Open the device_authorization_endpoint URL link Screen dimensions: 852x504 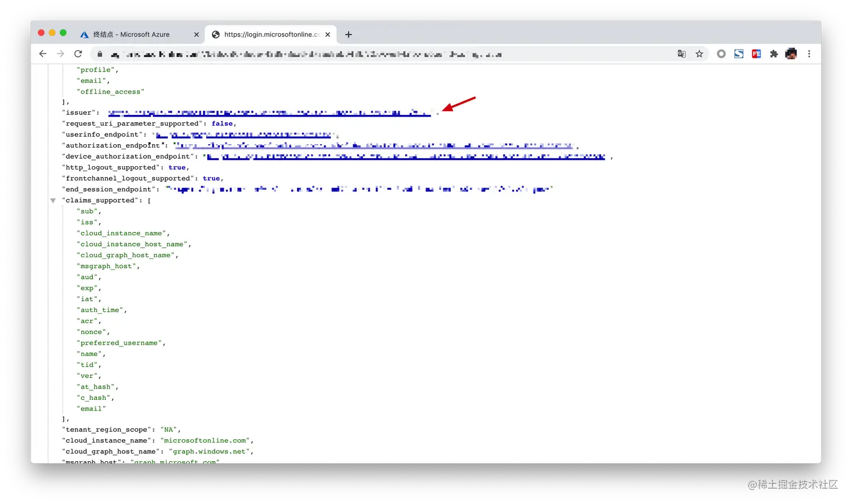click(406, 157)
